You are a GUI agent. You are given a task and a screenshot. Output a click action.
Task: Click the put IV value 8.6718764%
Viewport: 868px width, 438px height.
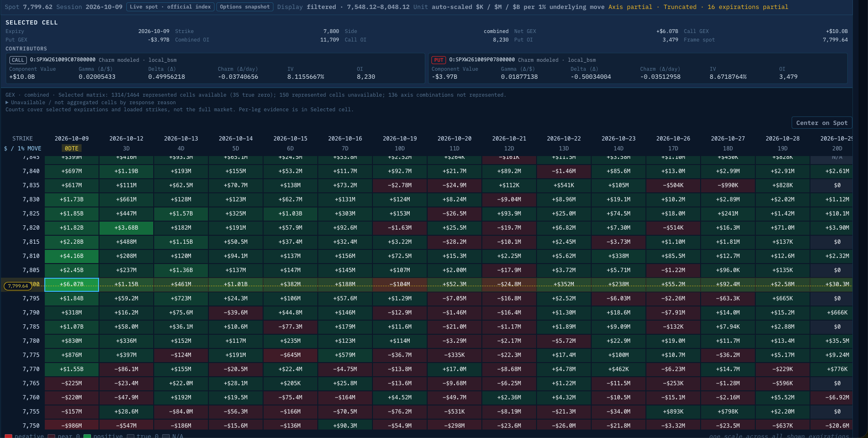pos(728,77)
